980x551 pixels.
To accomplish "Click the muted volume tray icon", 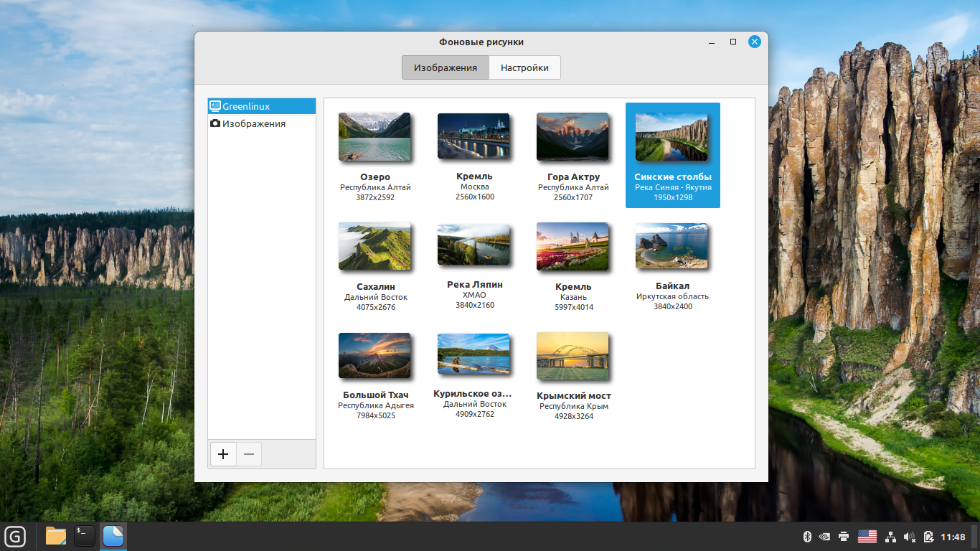I will click(x=910, y=537).
